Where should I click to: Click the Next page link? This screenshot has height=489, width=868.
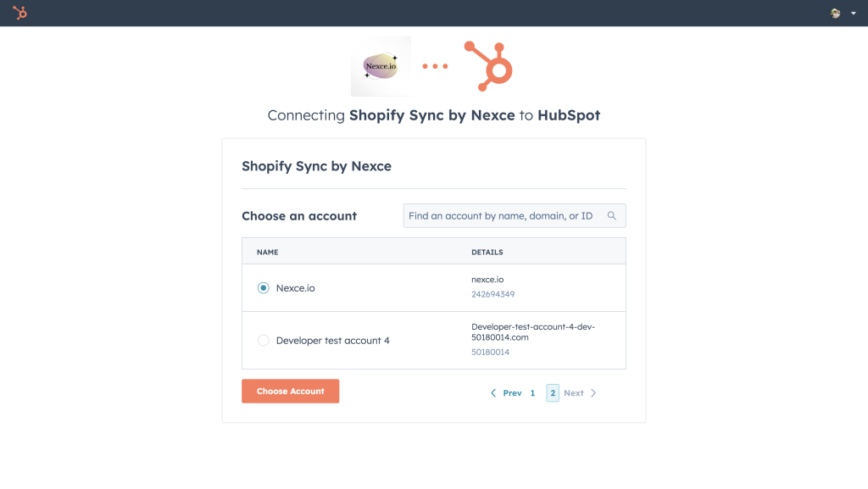pos(574,392)
